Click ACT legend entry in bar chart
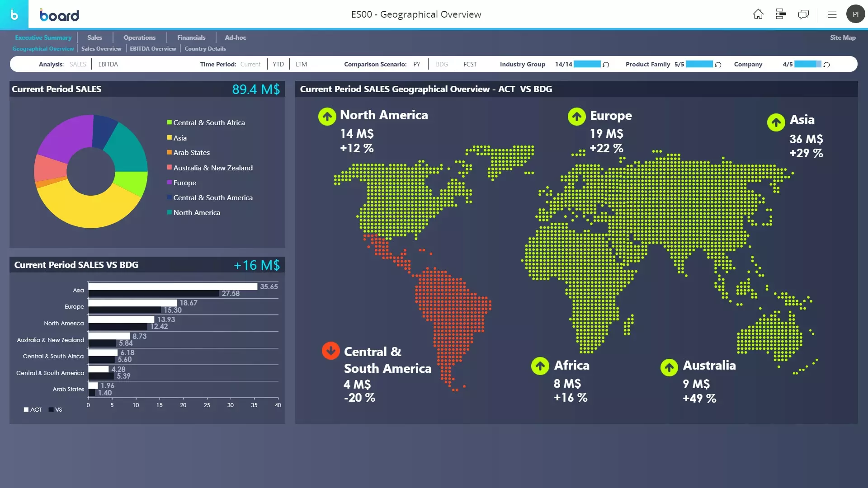 coord(33,410)
